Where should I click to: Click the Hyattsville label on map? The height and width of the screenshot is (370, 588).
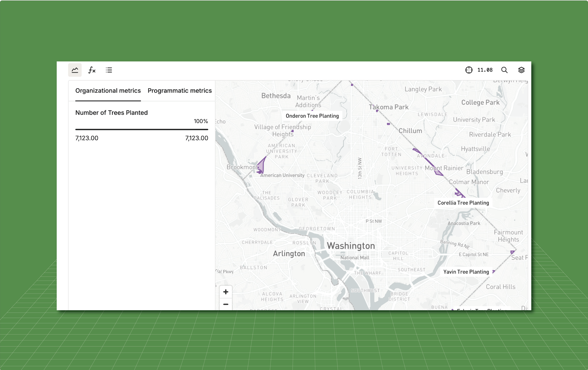point(475,149)
